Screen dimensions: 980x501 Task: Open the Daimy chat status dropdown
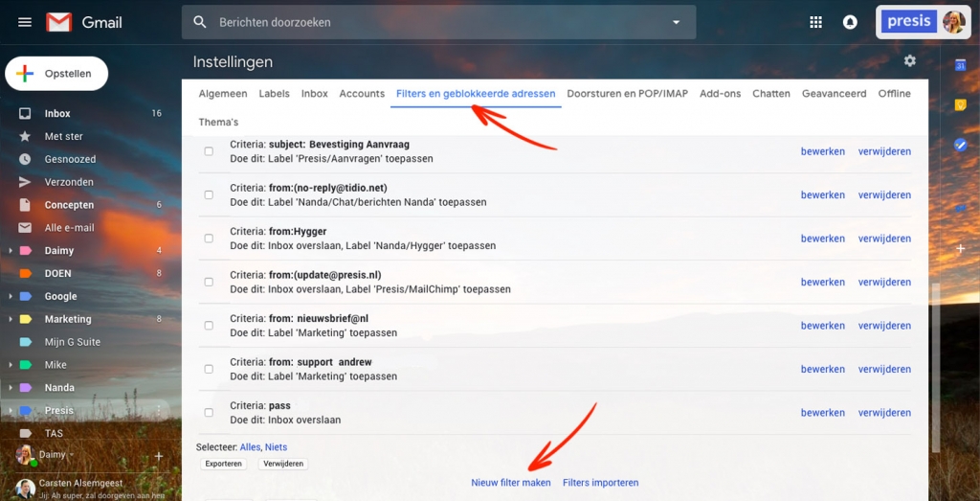(x=71, y=455)
